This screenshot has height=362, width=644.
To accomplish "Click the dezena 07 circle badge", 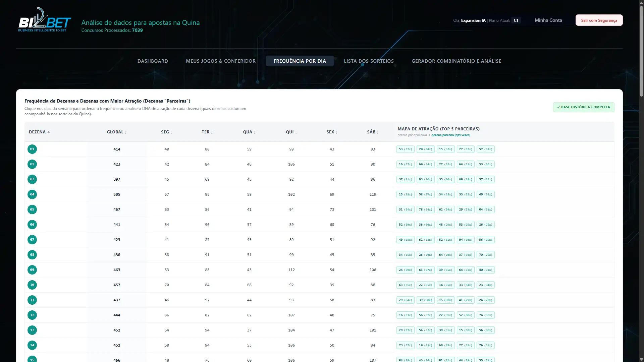I will (x=32, y=240).
